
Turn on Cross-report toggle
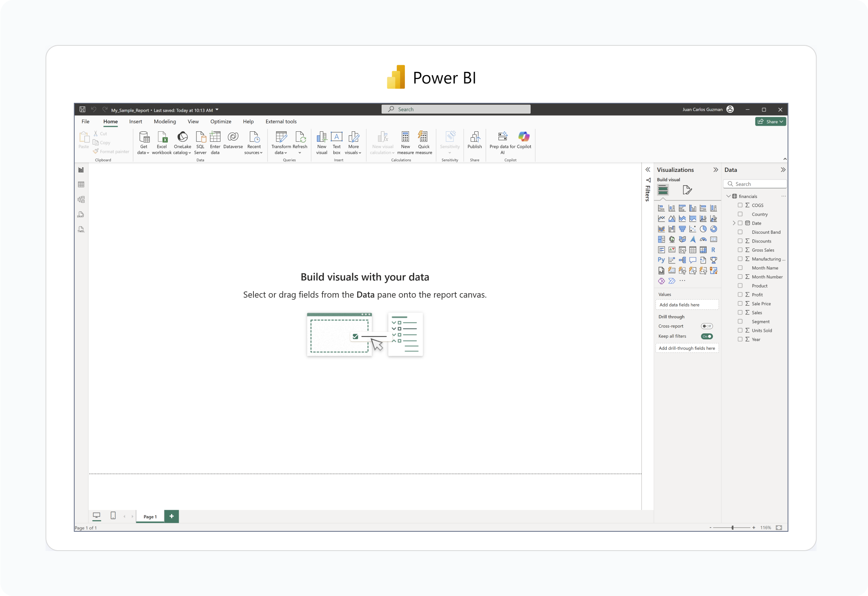pos(707,326)
